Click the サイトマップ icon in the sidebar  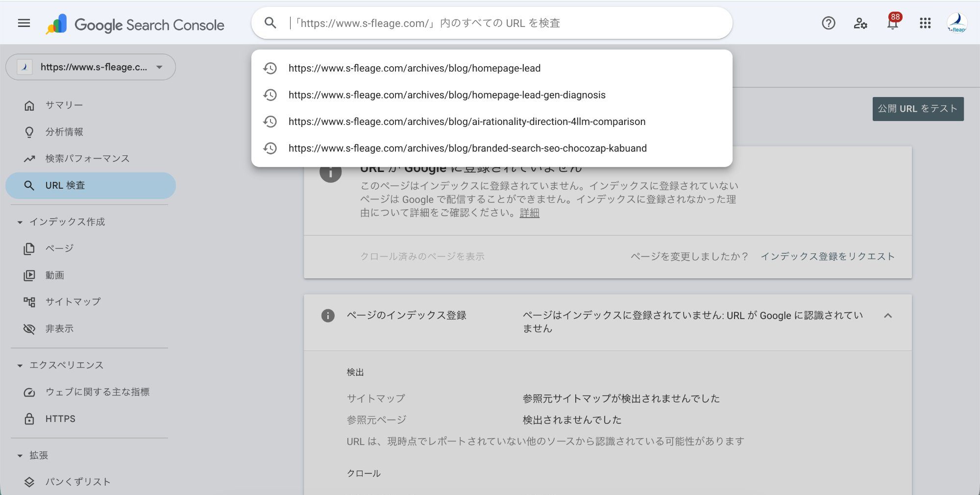pos(29,301)
